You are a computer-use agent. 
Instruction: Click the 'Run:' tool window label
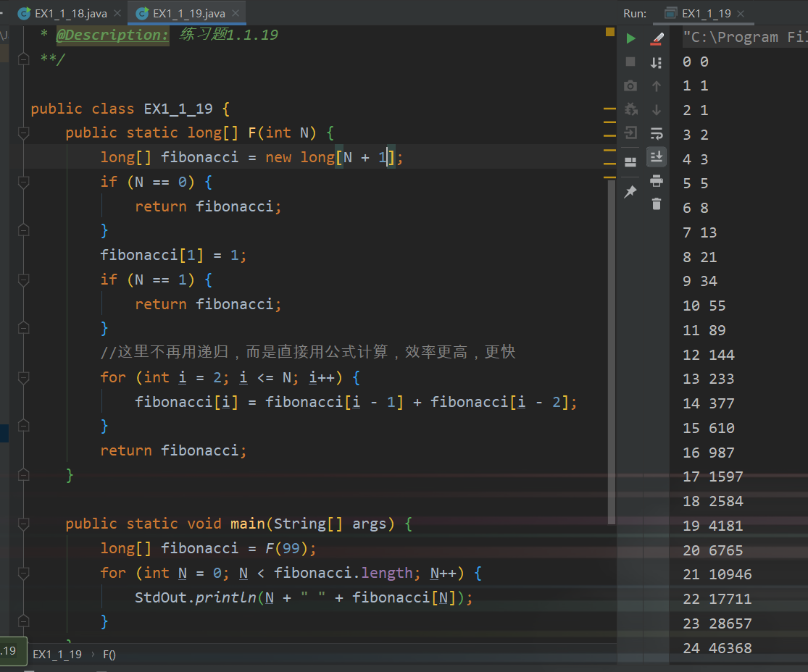(634, 13)
